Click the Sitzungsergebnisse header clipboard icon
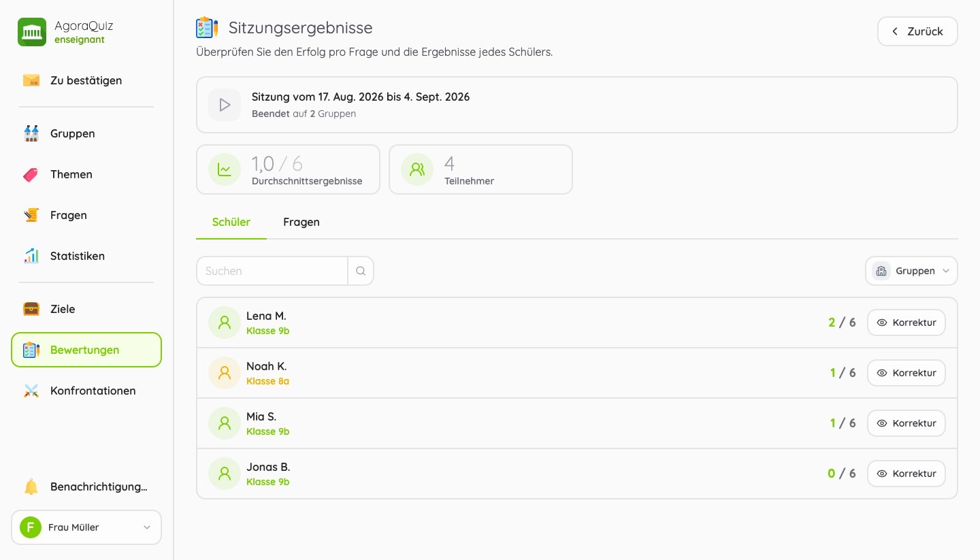The width and height of the screenshot is (980, 560). tap(207, 28)
